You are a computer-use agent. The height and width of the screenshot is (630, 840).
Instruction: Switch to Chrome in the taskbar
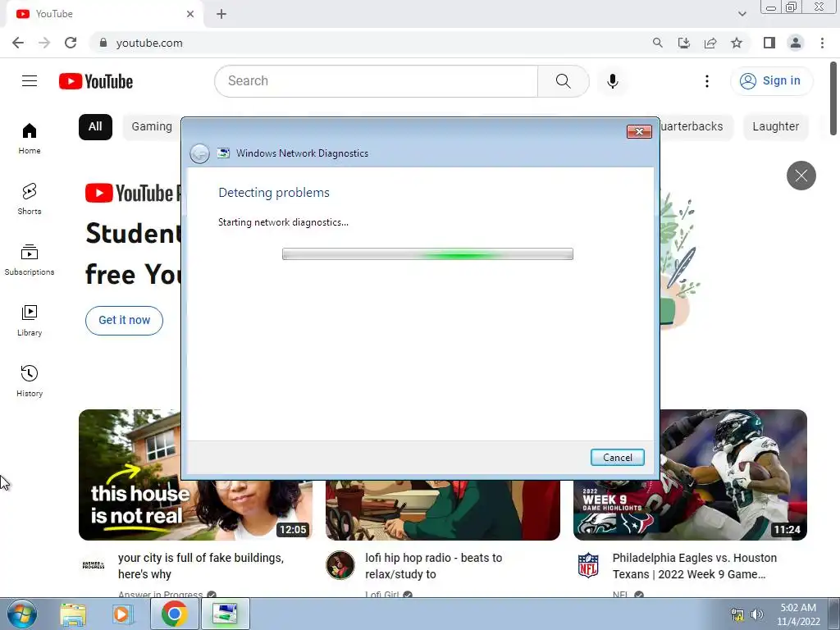pyautogui.click(x=174, y=614)
